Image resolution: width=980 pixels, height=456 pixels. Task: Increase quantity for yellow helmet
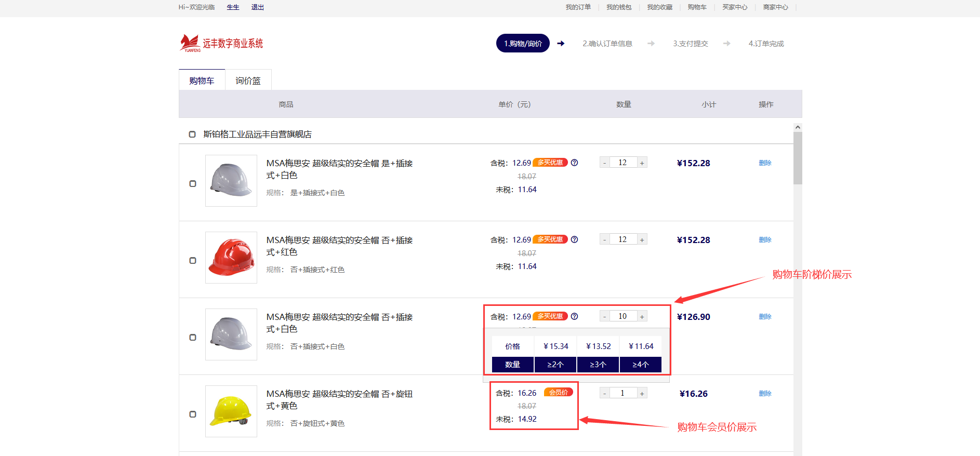coord(642,393)
